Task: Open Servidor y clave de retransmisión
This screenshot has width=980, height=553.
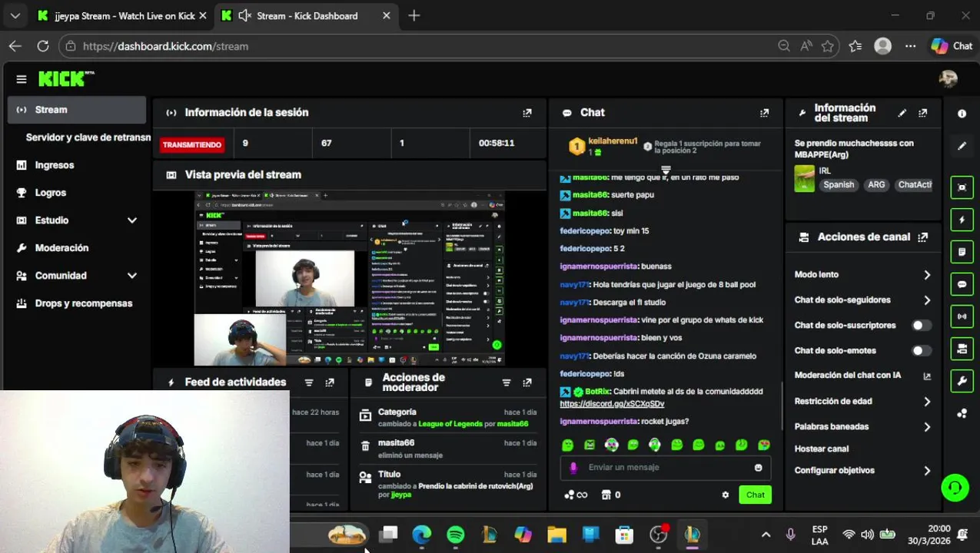Action: (88, 137)
